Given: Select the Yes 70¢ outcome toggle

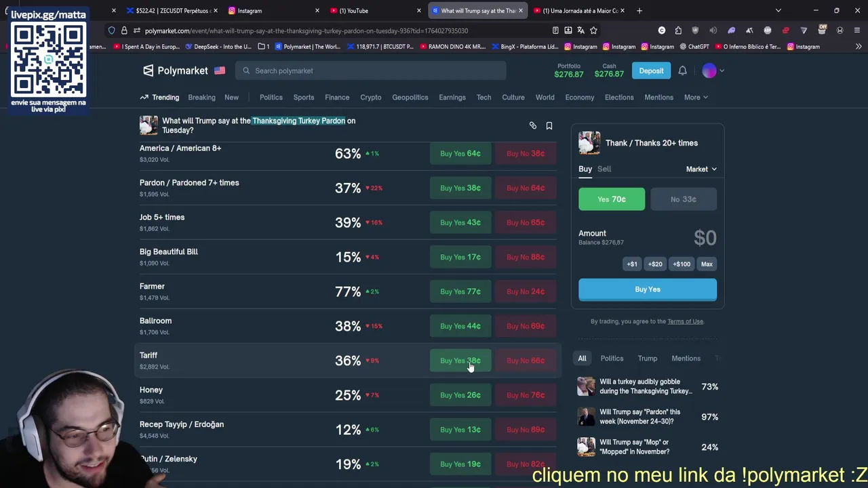Looking at the screenshot, I should tap(612, 199).
